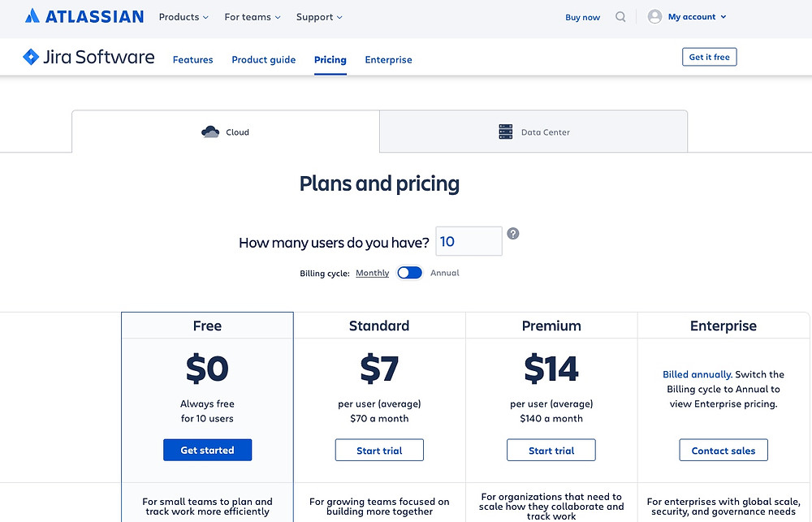Image resolution: width=812 pixels, height=522 pixels.
Task: Click the Jira Software diamond logo
Action: [31, 57]
